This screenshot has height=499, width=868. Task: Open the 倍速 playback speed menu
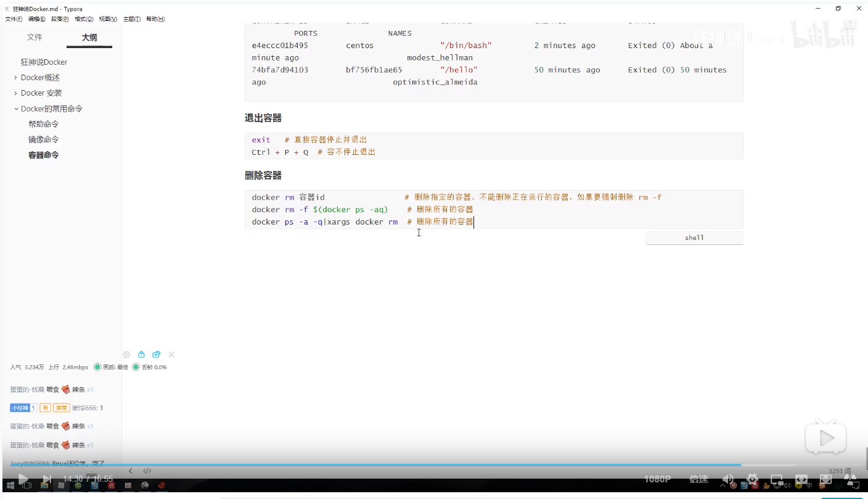point(698,479)
